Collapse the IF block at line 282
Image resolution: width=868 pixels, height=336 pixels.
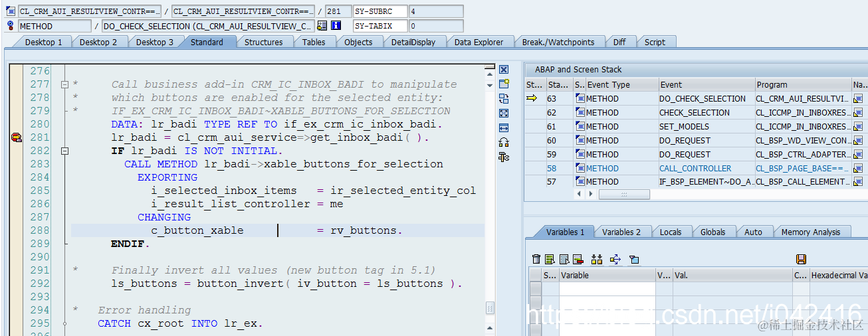coord(64,151)
